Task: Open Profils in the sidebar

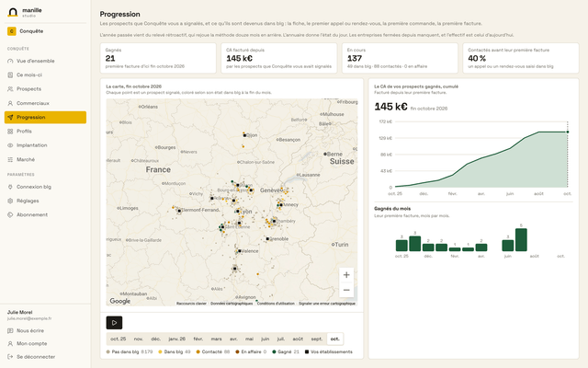Action: click(x=45, y=132)
